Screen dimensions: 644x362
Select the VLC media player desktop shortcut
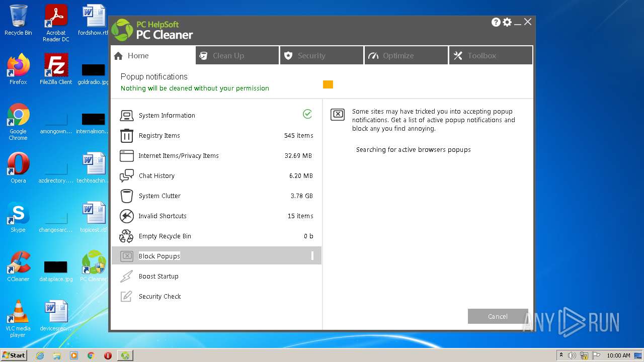tap(18, 319)
